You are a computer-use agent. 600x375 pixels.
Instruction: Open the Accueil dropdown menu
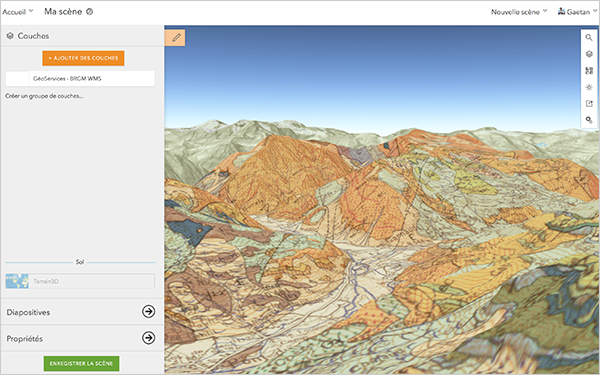coord(18,11)
